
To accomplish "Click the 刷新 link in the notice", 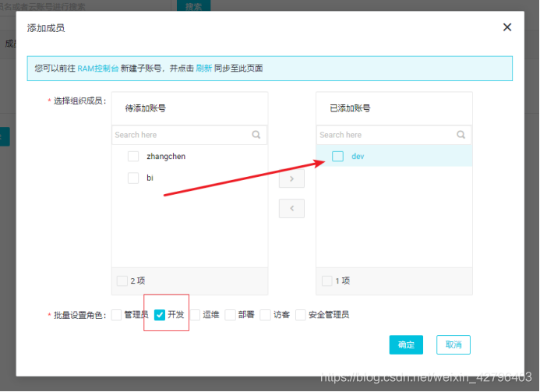I will pos(203,69).
